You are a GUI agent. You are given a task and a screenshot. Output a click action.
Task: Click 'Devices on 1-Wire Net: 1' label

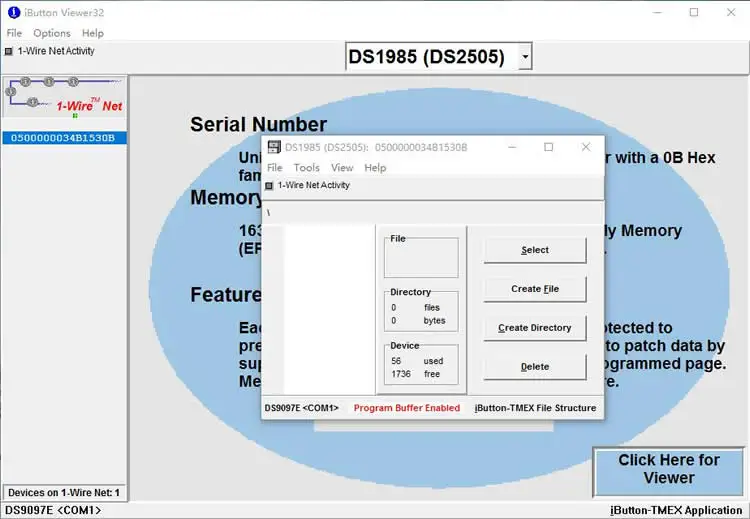click(x=64, y=493)
